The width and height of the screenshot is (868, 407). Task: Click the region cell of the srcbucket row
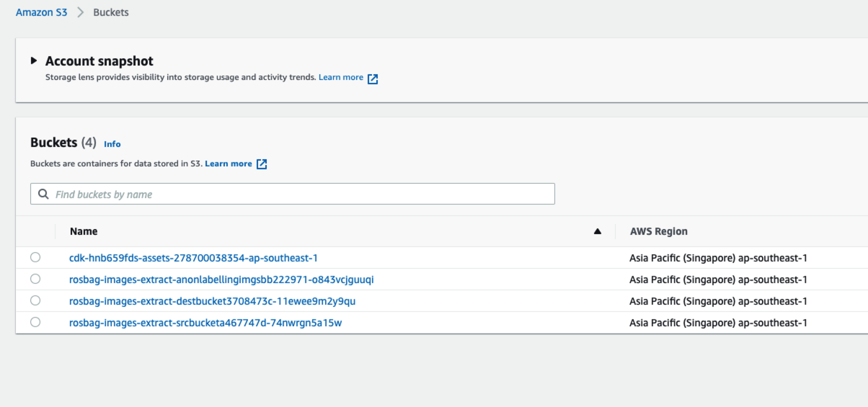718,323
